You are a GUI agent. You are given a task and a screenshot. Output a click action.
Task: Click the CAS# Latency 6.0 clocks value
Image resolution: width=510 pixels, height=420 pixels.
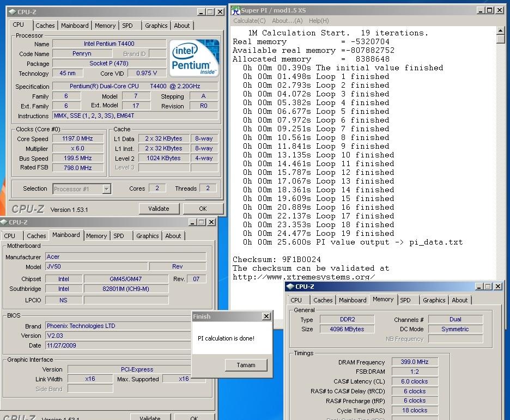point(415,382)
